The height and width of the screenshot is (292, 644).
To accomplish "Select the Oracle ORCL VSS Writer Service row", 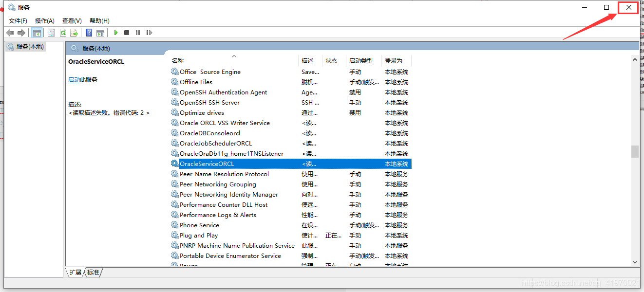I will [291, 123].
